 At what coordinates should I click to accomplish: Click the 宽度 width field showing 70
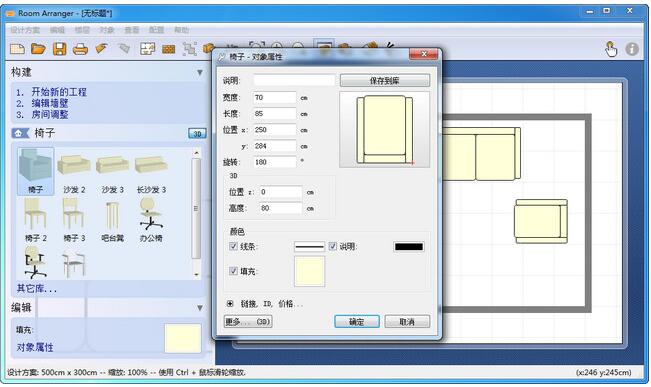[x=274, y=98]
